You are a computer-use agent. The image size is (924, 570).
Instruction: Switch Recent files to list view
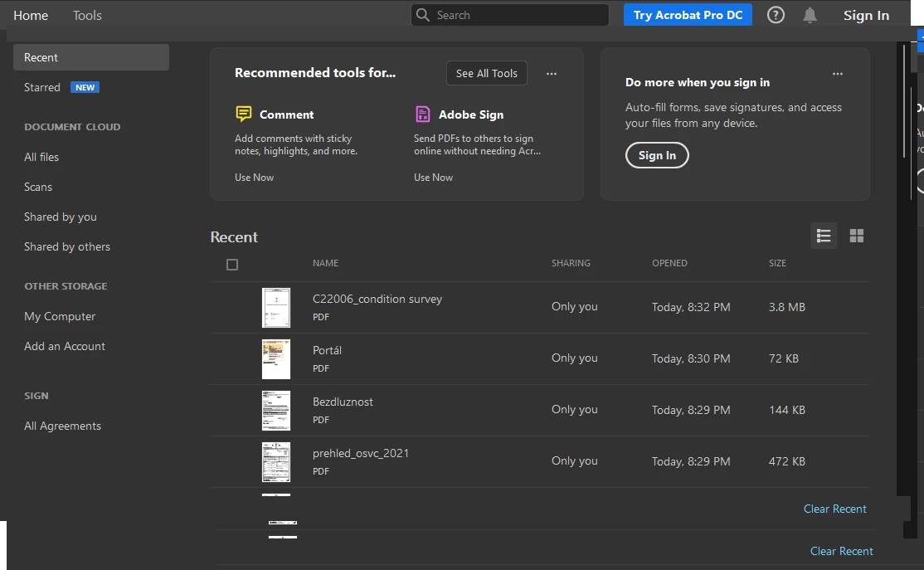point(824,236)
